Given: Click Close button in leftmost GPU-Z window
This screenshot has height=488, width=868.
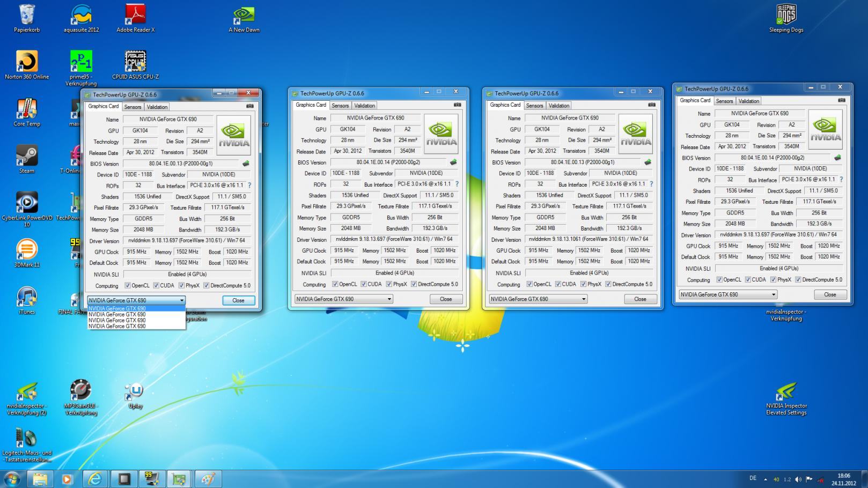Looking at the screenshot, I should pos(239,301).
